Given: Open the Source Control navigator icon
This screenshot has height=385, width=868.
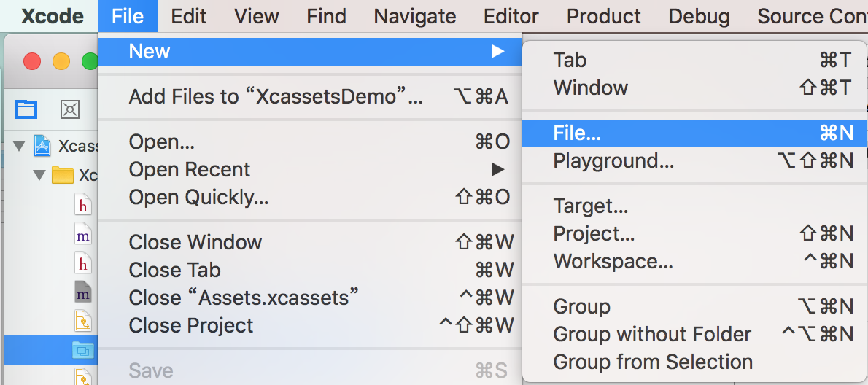Looking at the screenshot, I should (69, 109).
